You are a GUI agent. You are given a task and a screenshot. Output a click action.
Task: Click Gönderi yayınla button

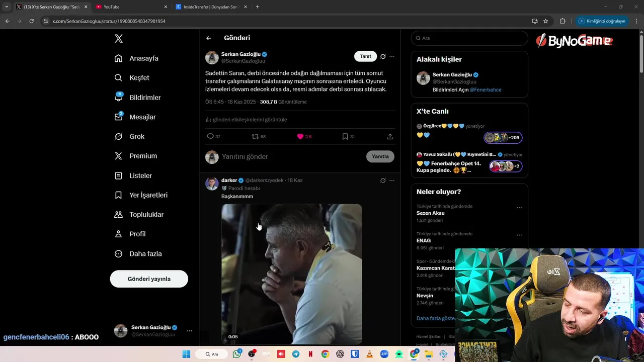149,279
